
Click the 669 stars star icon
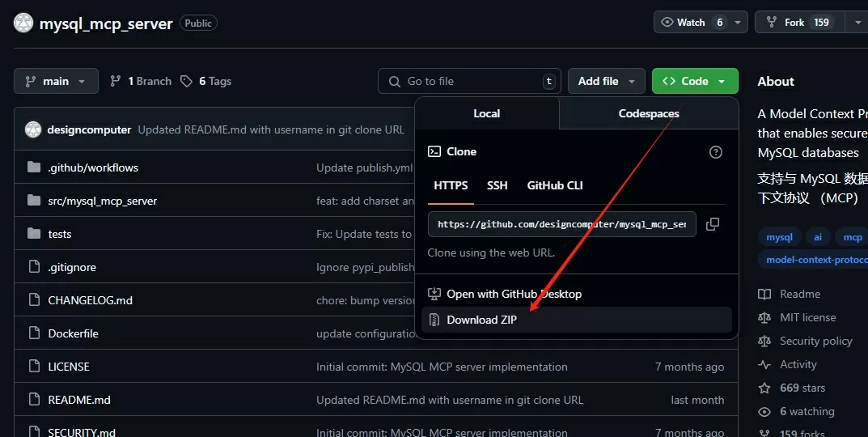764,388
